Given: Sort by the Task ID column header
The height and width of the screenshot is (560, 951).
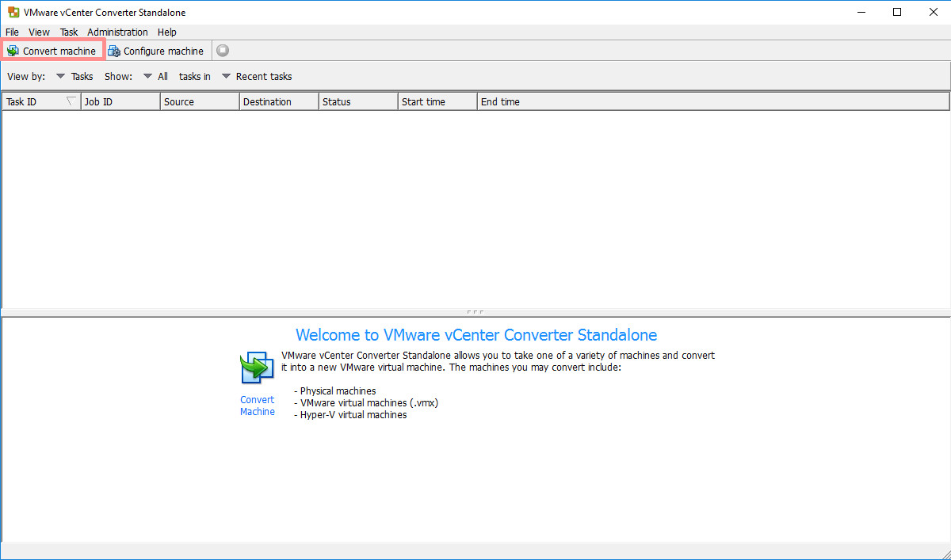Looking at the screenshot, I should click(41, 101).
